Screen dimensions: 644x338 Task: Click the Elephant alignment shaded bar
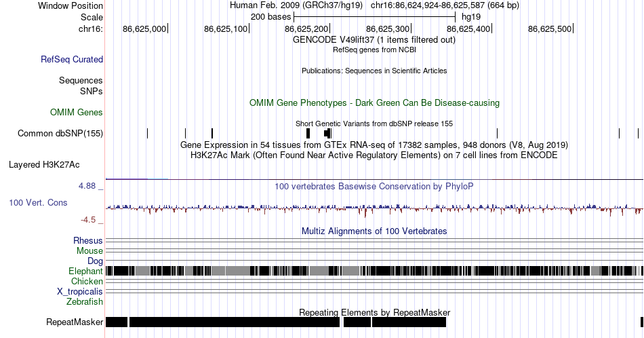click(374, 271)
